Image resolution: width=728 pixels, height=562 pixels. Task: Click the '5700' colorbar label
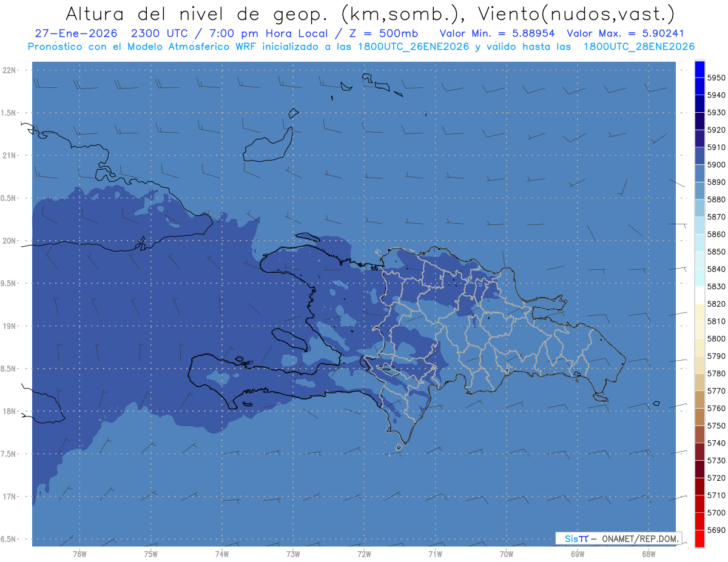[x=716, y=512]
